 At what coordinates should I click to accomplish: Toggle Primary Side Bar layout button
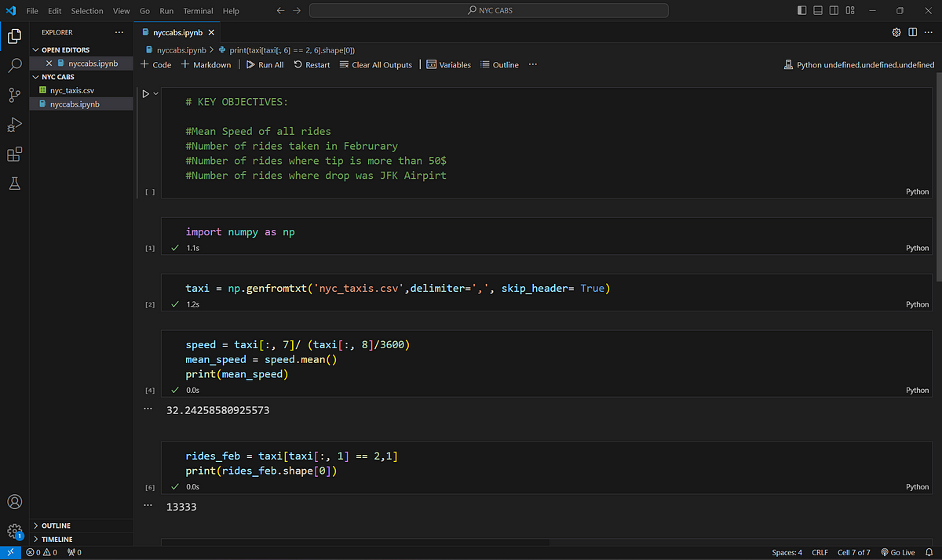pos(801,11)
